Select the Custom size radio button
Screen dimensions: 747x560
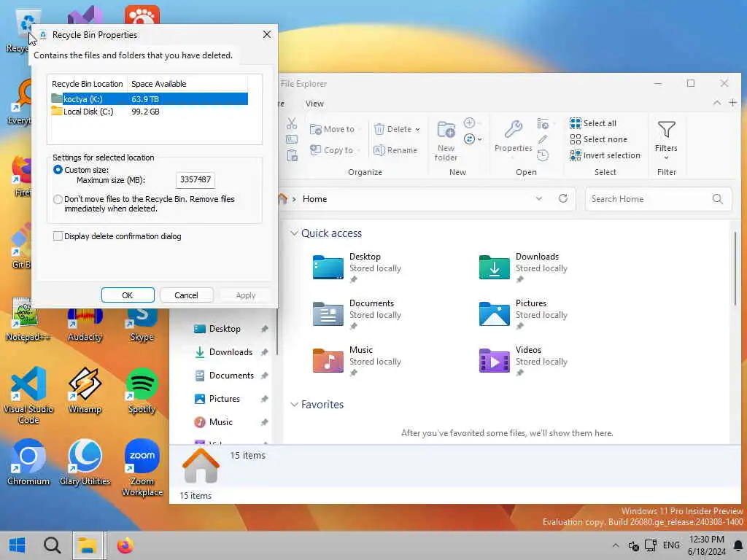(x=58, y=170)
